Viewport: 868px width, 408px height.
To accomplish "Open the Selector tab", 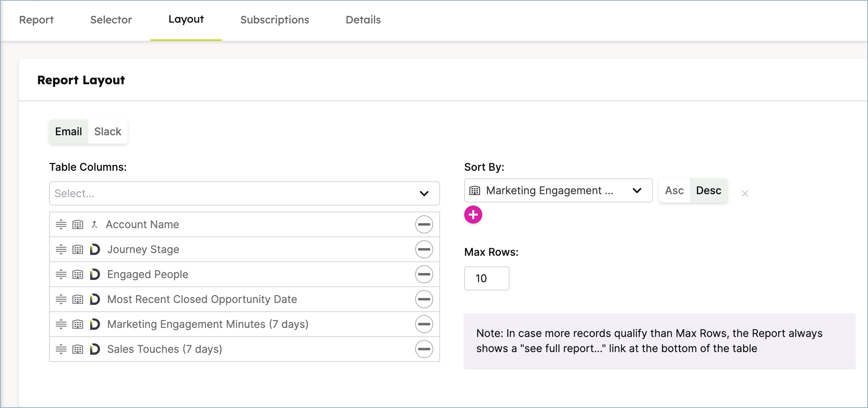I will tap(111, 20).
